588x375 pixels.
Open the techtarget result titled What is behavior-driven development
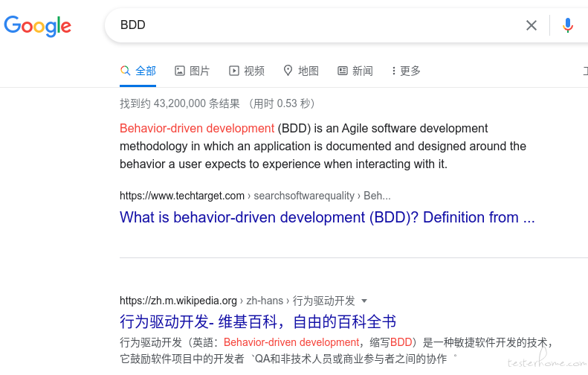(x=327, y=217)
